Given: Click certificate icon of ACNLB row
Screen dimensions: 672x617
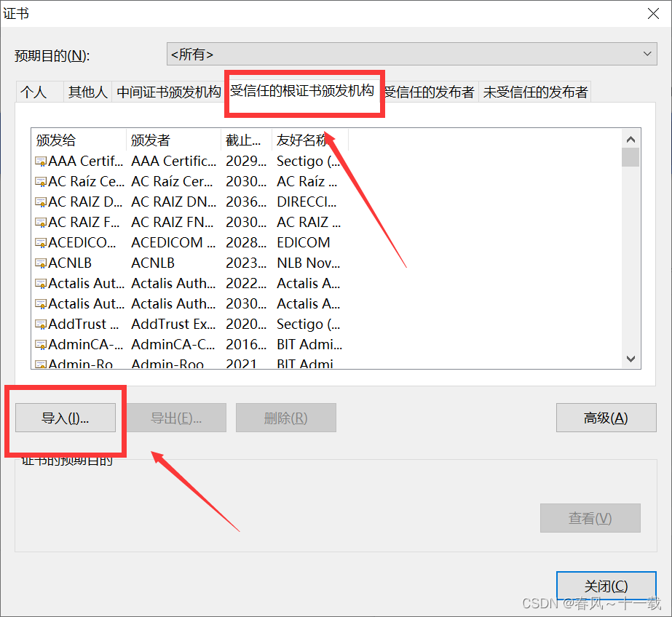Looking at the screenshot, I should [x=41, y=263].
